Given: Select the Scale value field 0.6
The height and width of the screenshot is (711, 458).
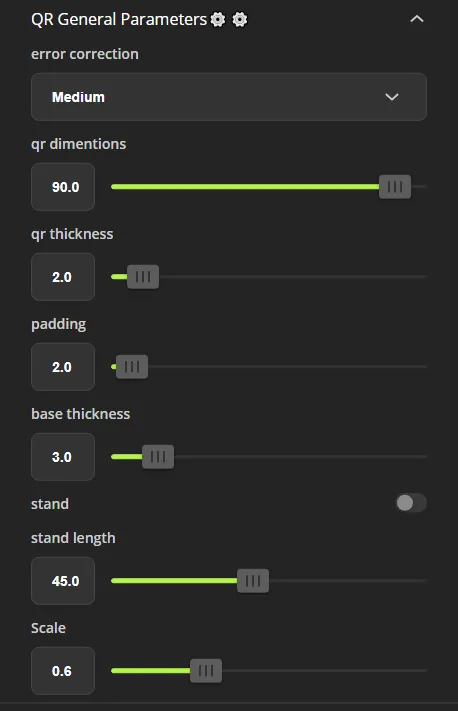Looking at the screenshot, I should (x=63, y=670).
